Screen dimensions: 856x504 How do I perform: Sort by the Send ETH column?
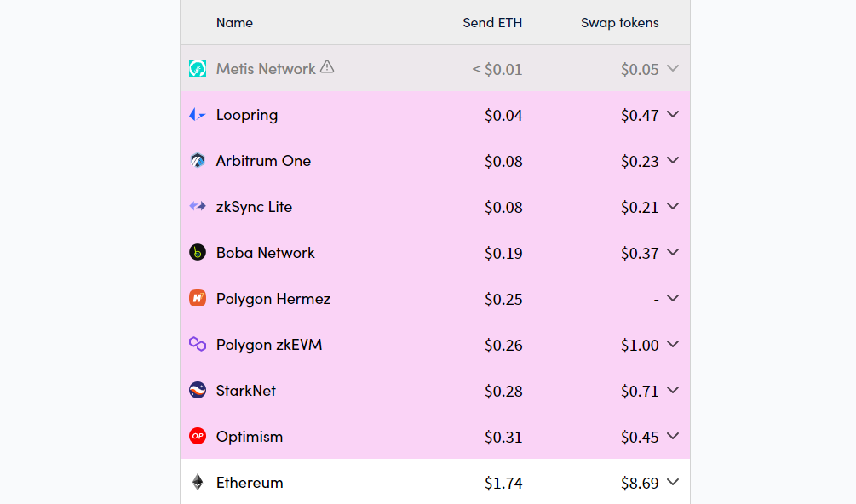point(492,23)
